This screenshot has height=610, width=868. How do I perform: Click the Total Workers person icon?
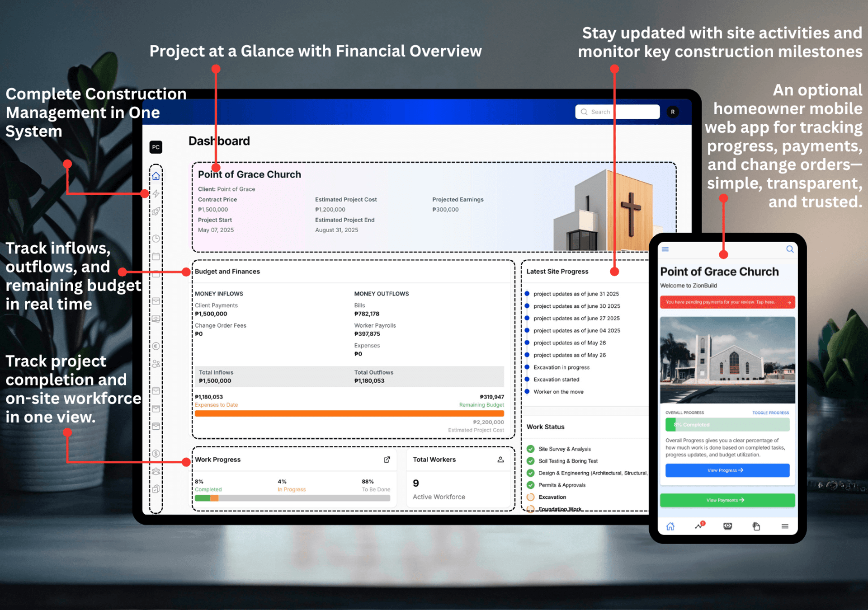500,460
